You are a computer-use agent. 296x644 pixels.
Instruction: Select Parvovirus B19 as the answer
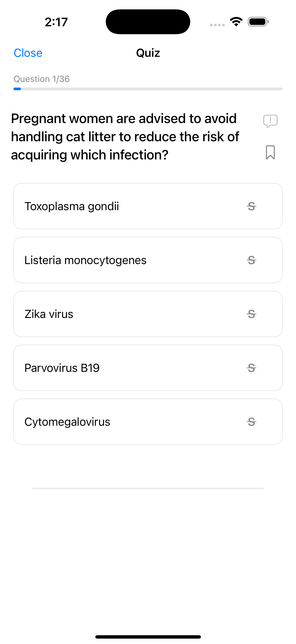148,368
